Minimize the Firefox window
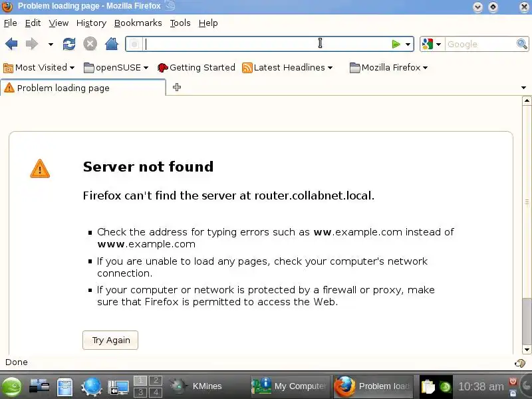The width and height of the screenshot is (532, 399). click(477, 7)
